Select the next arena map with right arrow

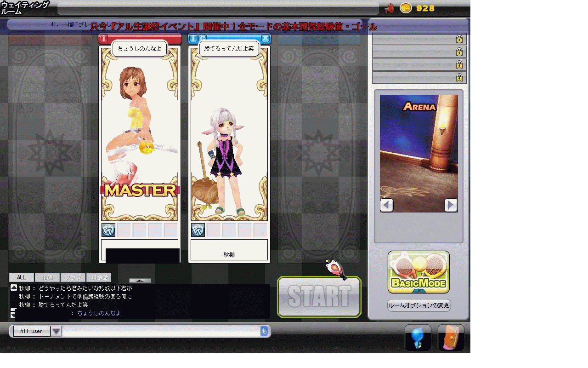(x=451, y=205)
